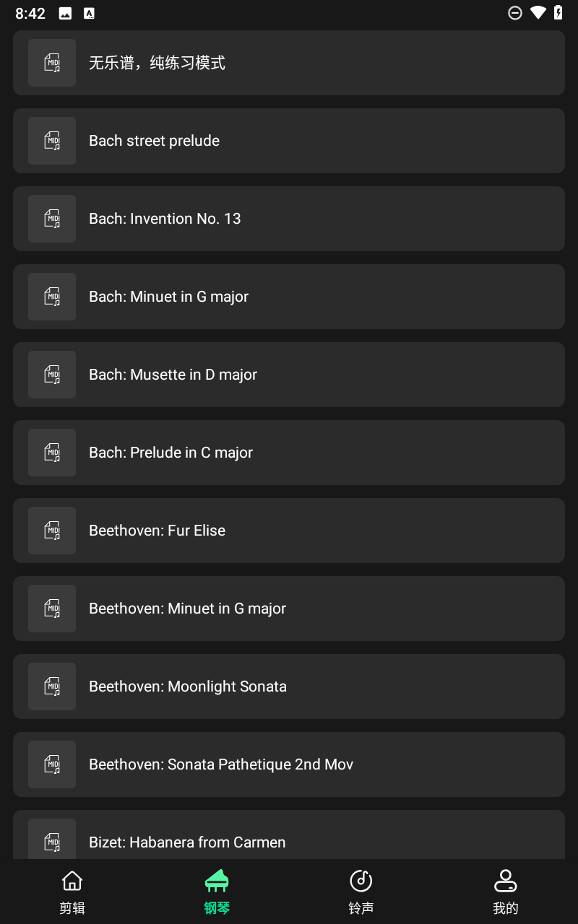Play Beethoven: Moonlight Sonata entry
The image size is (578, 924).
[x=289, y=687]
